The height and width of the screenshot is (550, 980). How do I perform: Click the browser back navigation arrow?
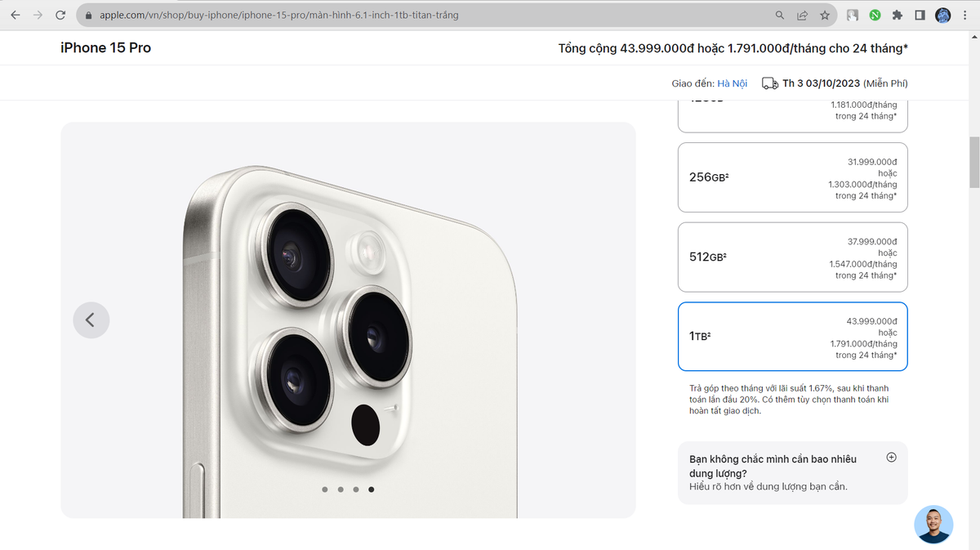(15, 15)
